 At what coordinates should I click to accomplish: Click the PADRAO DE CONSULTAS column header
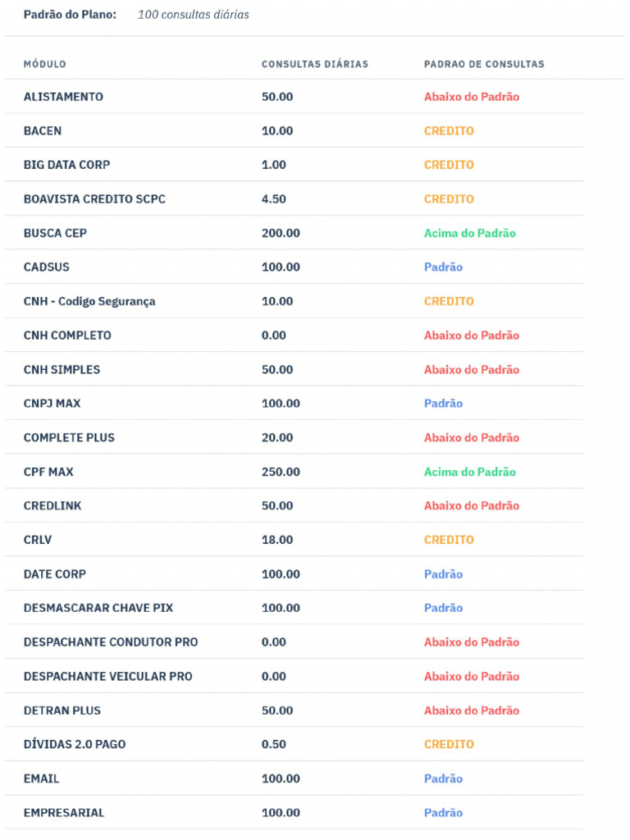[484, 64]
